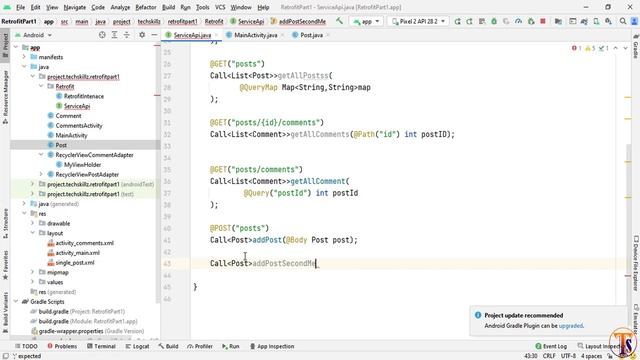
Task: Select the ServiceApi.java tab
Action: [192, 35]
